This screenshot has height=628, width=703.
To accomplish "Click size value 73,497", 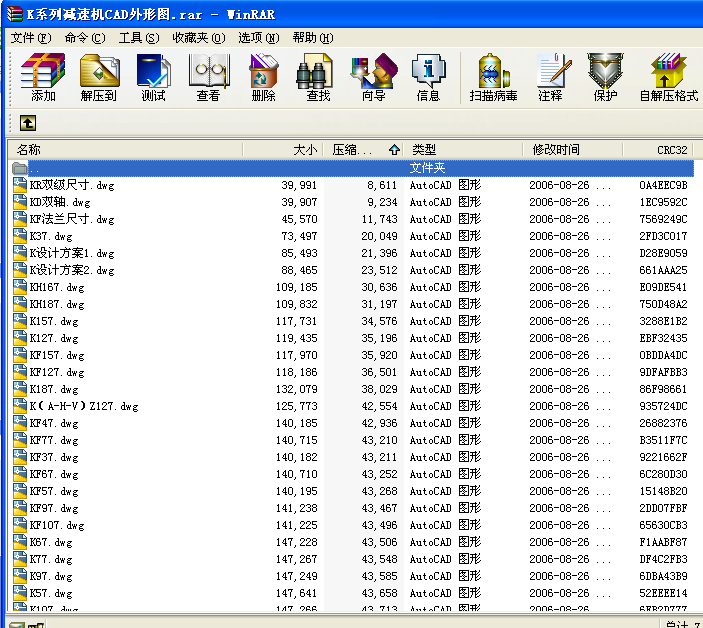I will [299, 236].
